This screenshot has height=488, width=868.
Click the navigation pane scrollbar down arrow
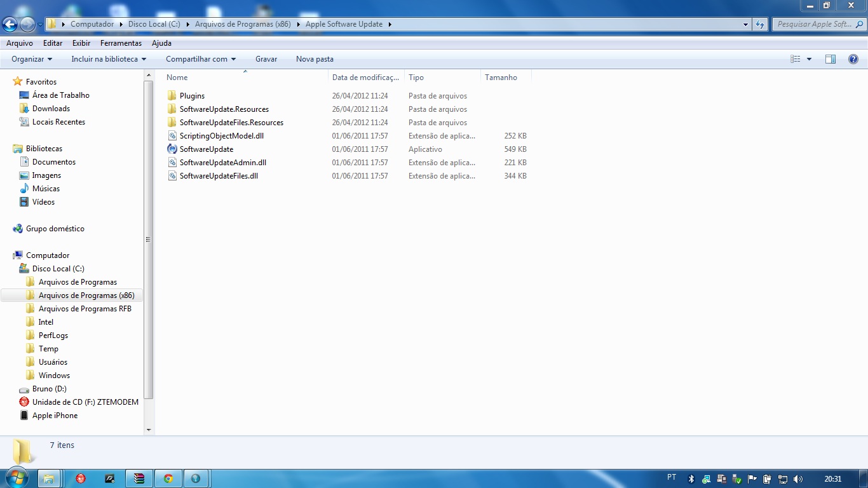(x=149, y=430)
